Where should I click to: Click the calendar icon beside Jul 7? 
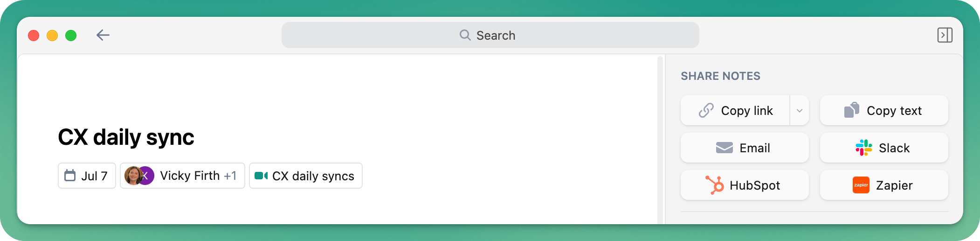pyautogui.click(x=70, y=176)
